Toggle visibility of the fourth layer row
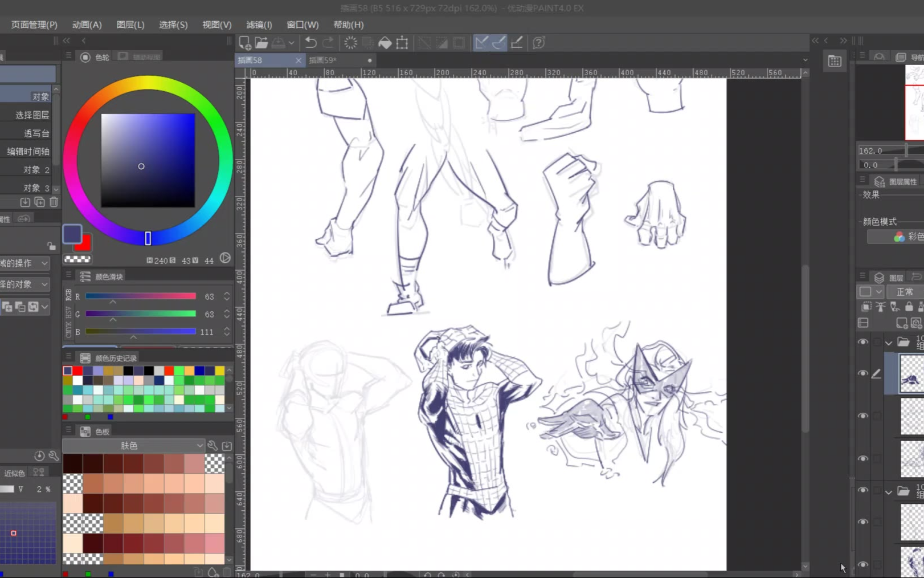The width and height of the screenshot is (924, 578). (x=863, y=459)
